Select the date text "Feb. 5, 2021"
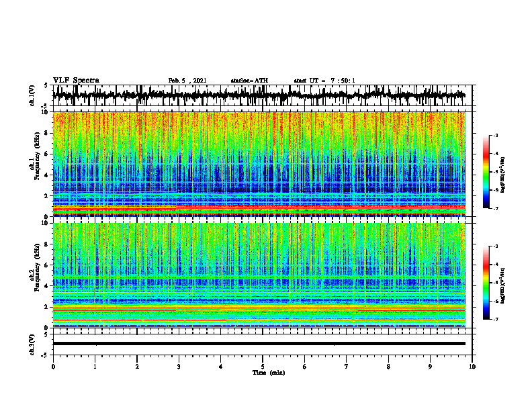The height and width of the screenshot is (411, 532). coord(187,81)
